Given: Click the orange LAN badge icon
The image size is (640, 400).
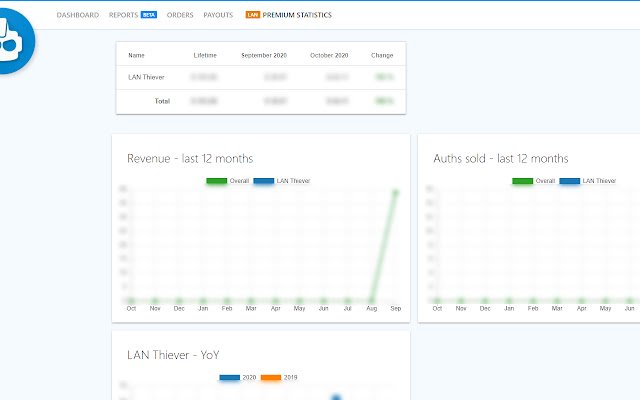Looking at the screenshot, I should 253,15.
